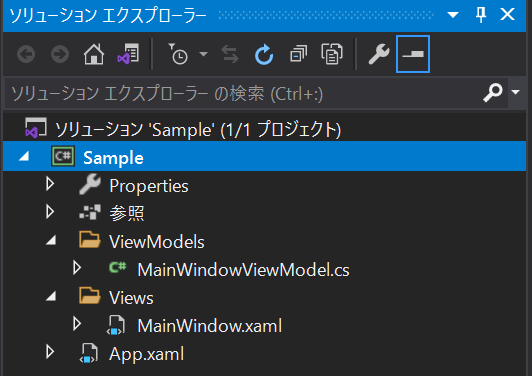
Task: Switch between solution and folder views icon
Action: (128, 54)
